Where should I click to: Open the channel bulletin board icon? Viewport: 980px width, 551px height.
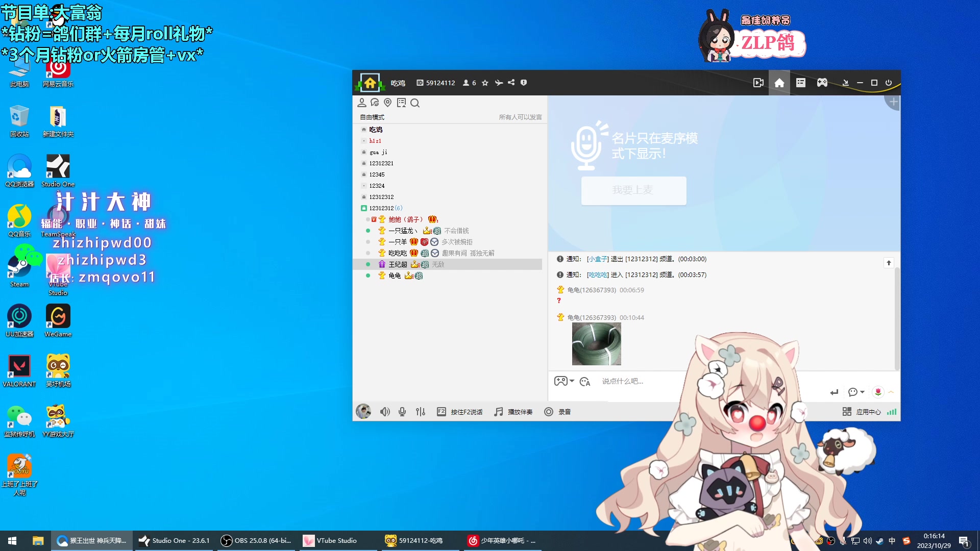(x=402, y=103)
